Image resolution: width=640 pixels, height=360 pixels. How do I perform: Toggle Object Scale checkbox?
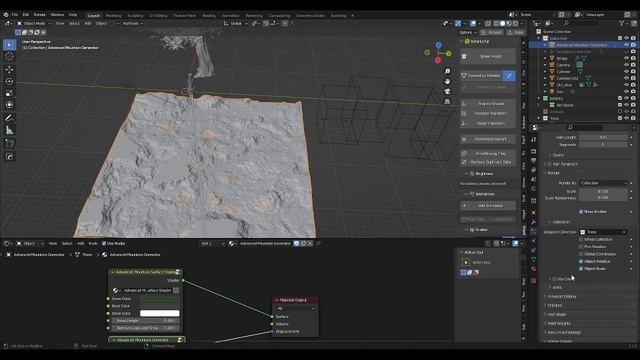[x=581, y=269]
